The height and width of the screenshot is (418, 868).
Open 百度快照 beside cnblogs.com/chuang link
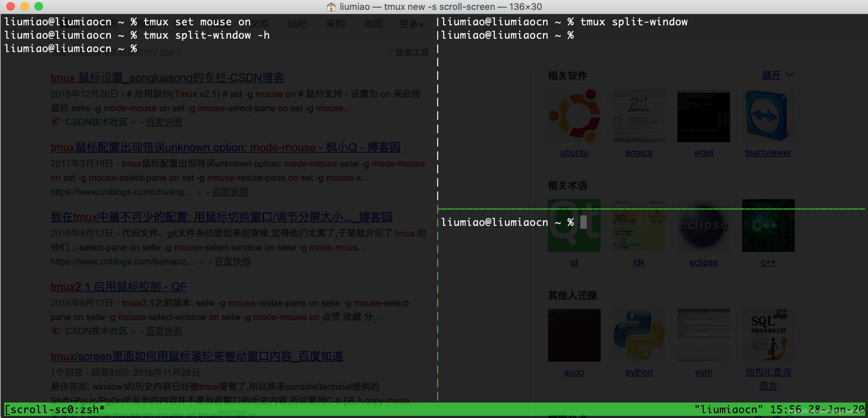(230, 192)
